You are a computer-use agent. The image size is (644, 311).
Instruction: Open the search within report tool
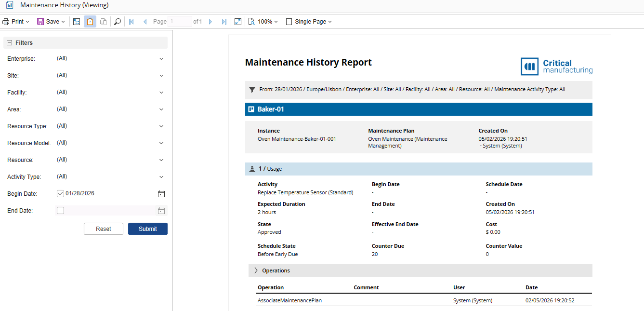tap(118, 21)
